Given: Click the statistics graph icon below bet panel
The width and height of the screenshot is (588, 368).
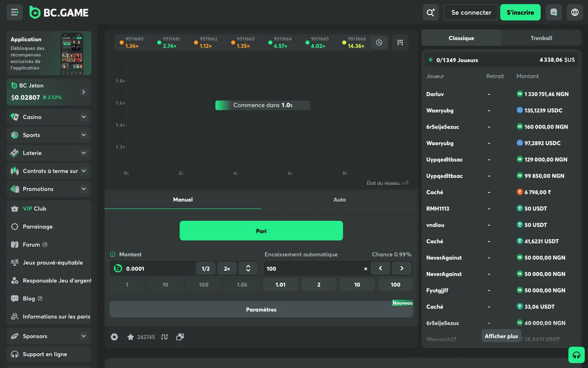Looking at the screenshot, I should (165, 337).
